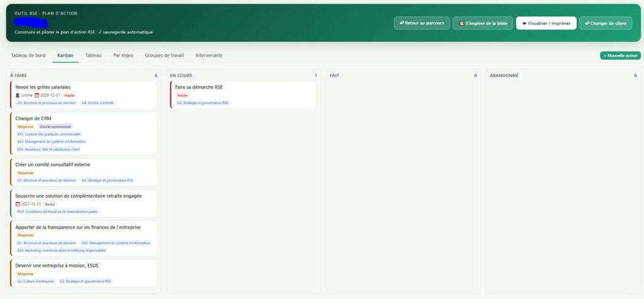This screenshot has width=644, height=299.
Task: Click the EN COURS column header
Action: tap(180, 76)
